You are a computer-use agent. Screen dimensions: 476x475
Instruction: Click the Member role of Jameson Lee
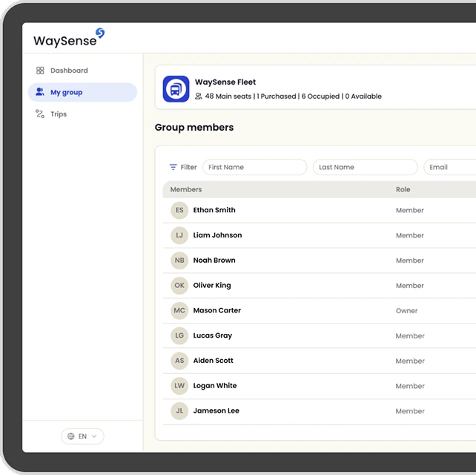pos(410,411)
